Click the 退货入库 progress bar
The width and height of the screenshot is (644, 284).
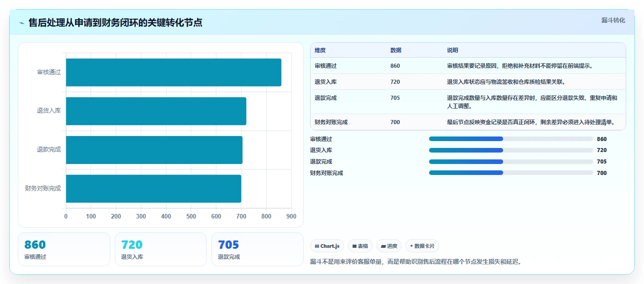tap(511, 150)
